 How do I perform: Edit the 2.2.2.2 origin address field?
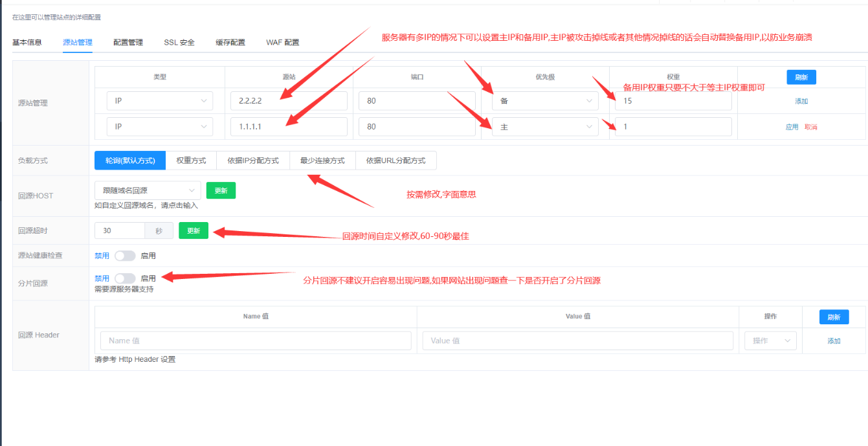289,101
